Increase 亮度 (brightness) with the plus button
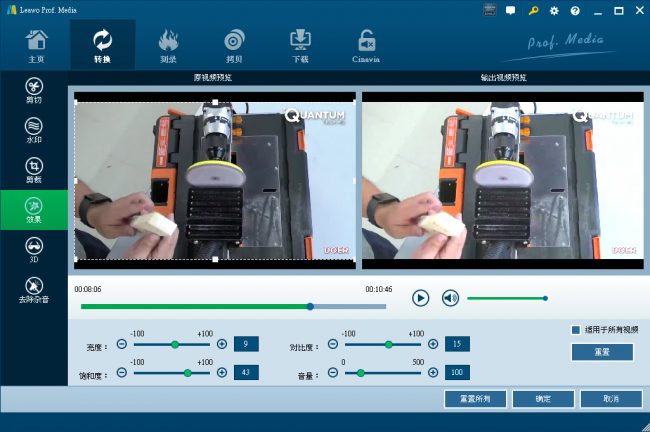Image resolution: width=650 pixels, height=432 pixels. pyautogui.click(x=222, y=344)
